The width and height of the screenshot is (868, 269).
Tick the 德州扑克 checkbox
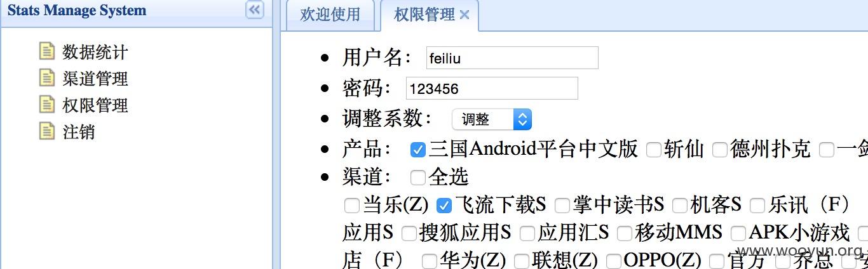(719, 150)
